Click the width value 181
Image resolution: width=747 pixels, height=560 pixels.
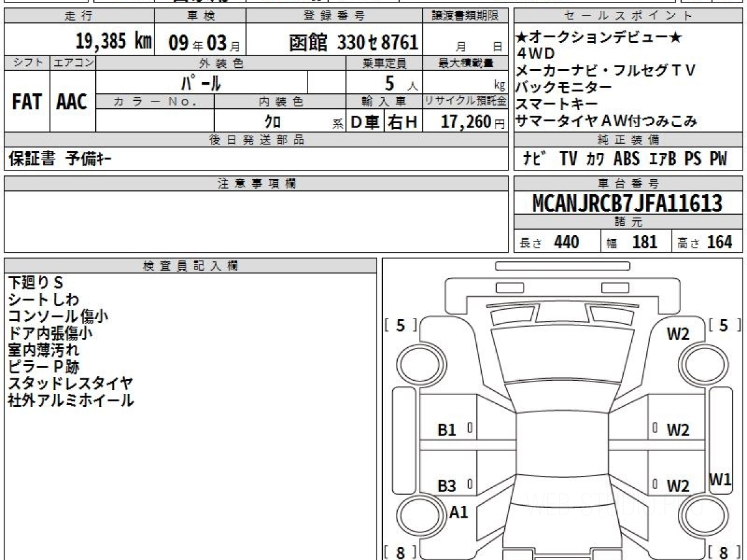coord(645,242)
